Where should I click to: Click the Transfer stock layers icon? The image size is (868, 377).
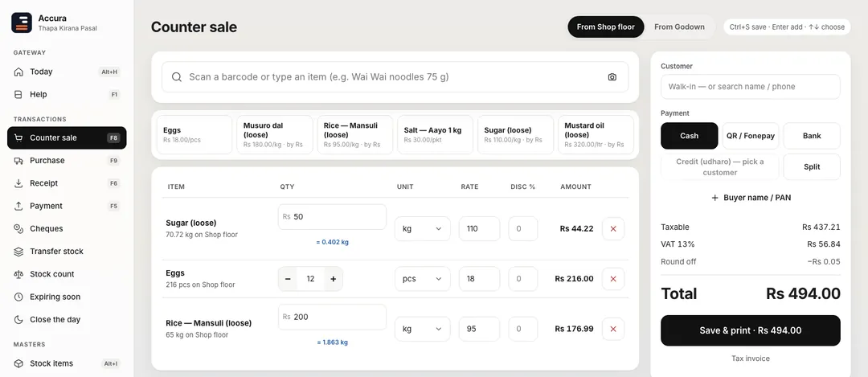click(x=18, y=252)
